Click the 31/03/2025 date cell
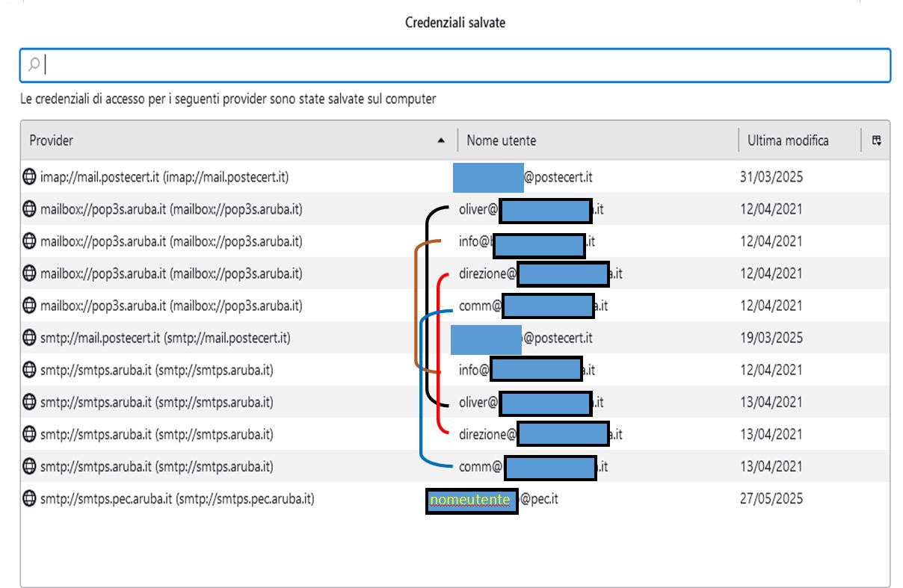Screen dimensions: 903x588 [x=771, y=177]
